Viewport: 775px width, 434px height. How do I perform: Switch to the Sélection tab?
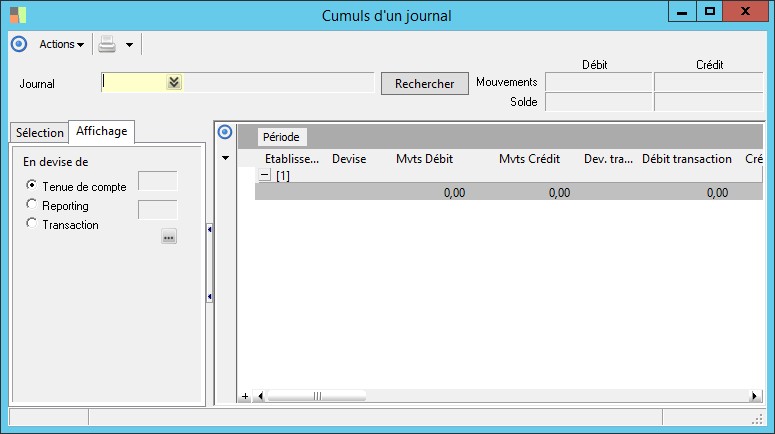coord(40,132)
